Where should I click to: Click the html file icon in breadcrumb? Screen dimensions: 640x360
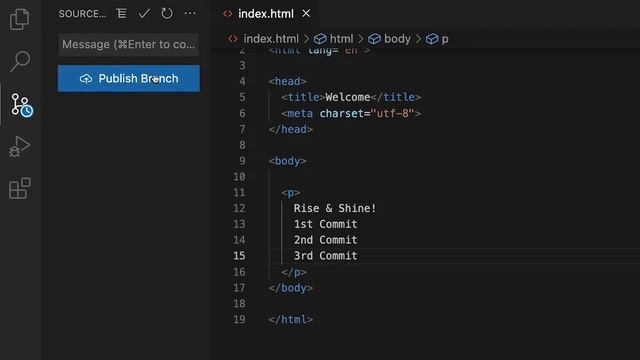pyautogui.click(x=233, y=39)
